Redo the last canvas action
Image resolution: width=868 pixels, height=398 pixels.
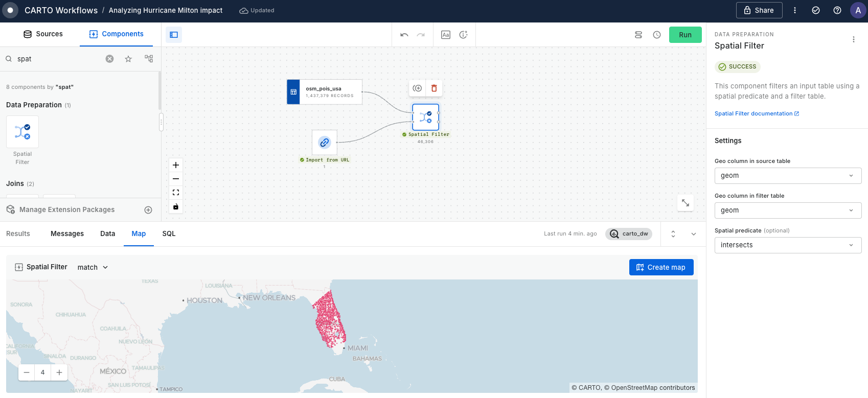[421, 35]
